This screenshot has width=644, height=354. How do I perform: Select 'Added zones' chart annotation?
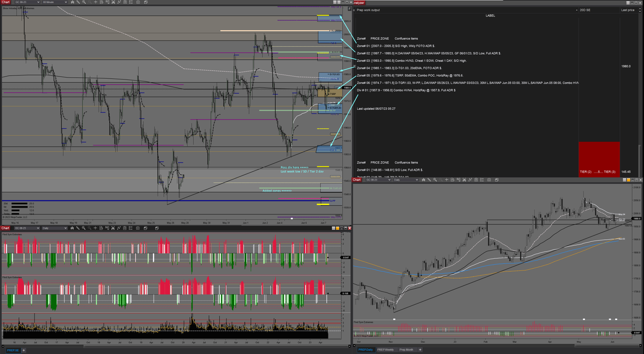(277, 190)
